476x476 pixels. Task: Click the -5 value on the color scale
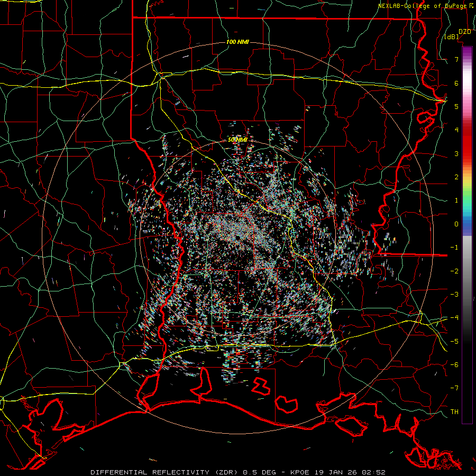(x=454, y=342)
